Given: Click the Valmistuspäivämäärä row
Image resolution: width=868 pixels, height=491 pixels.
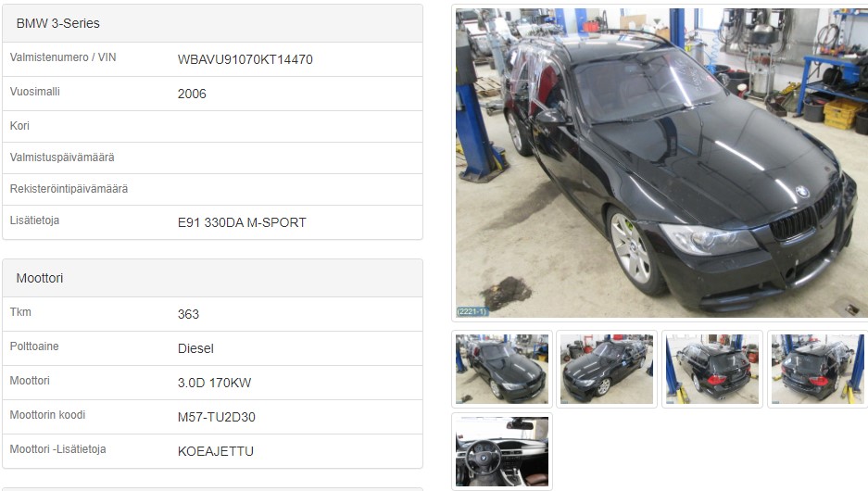Looking at the screenshot, I should [x=212, y=157].
